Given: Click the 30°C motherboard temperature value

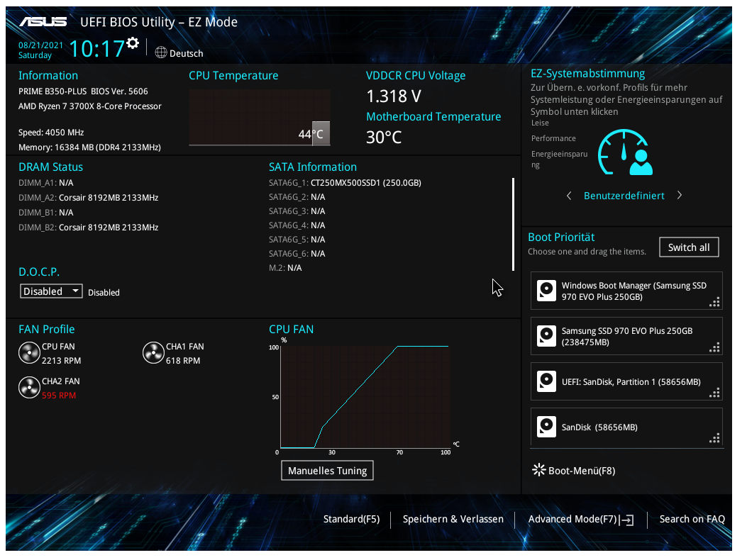Looking at the screenshot, I should click(384, 138).
